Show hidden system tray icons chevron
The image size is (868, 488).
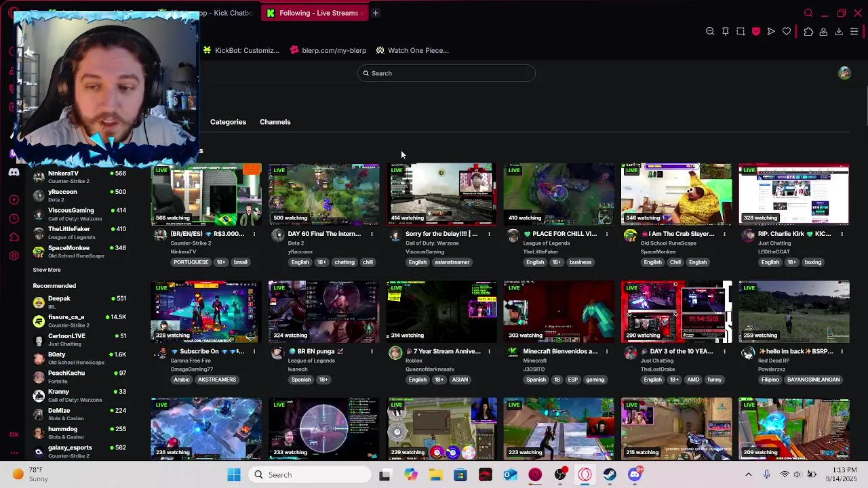click(748, 474)
